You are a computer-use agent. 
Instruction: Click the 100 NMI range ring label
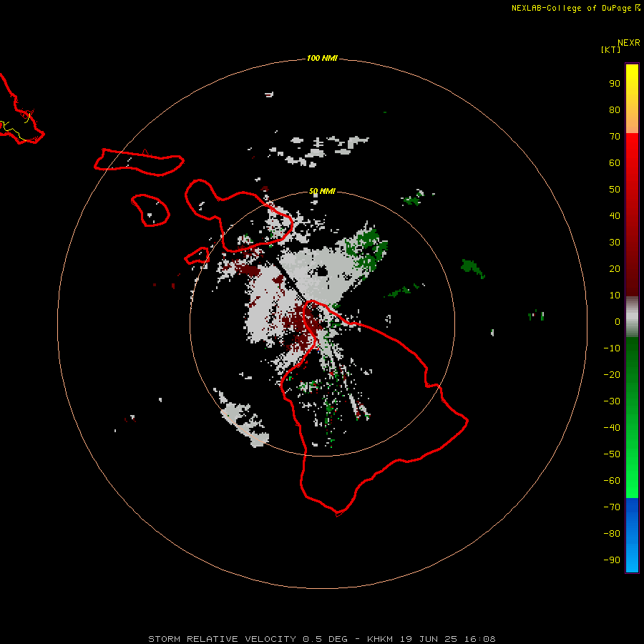322,58
